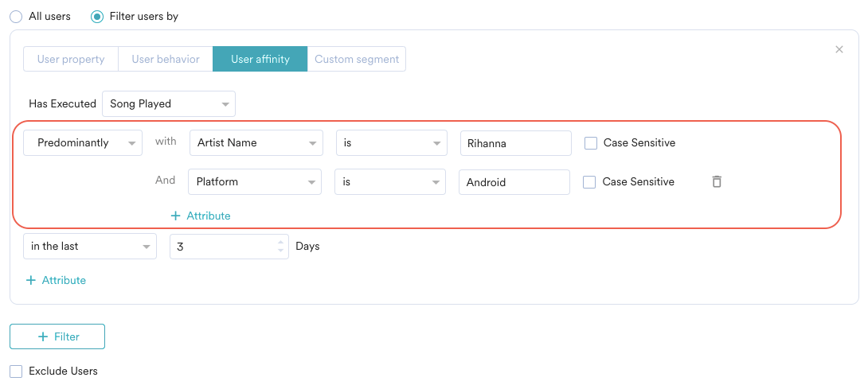Click the Rihanna value input field
The height and width of the screenshot is (385, 868).
pos(515,143)
